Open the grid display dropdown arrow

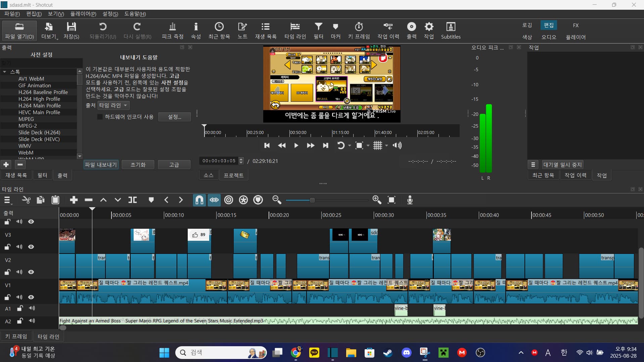tap(386, 145)
